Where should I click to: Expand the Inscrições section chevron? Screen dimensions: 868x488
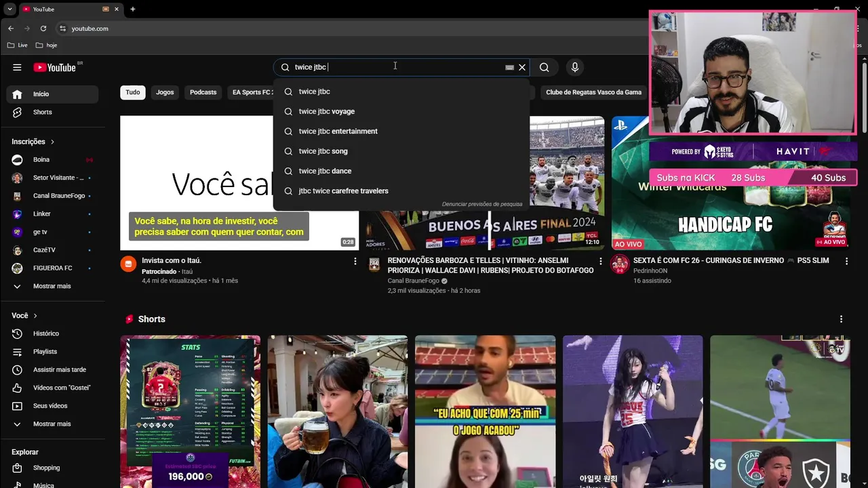click(x=52, y=142)
